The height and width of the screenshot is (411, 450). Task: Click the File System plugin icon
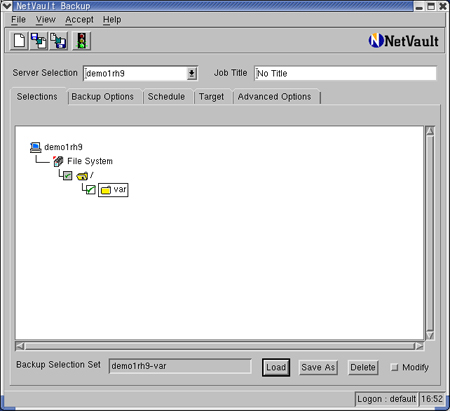point(58,161)
